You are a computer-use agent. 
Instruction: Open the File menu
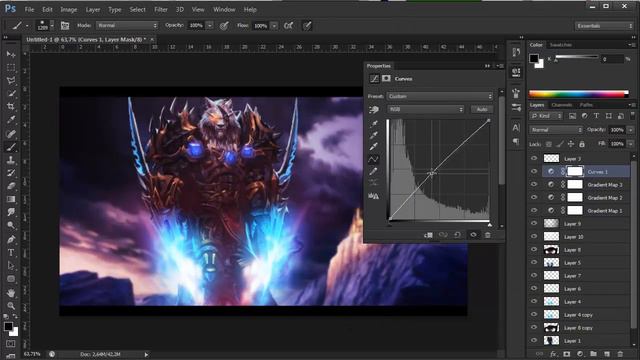click(x=29, y=9)
